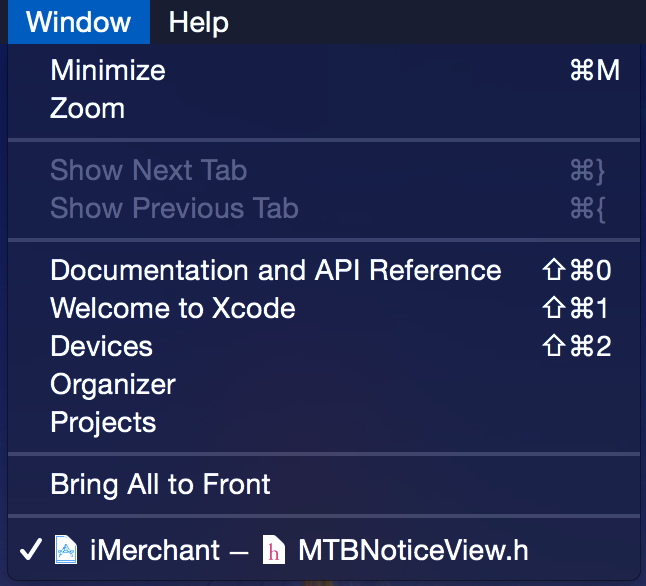Open the Devices window

pyautogui.click(x=101, y=346)
